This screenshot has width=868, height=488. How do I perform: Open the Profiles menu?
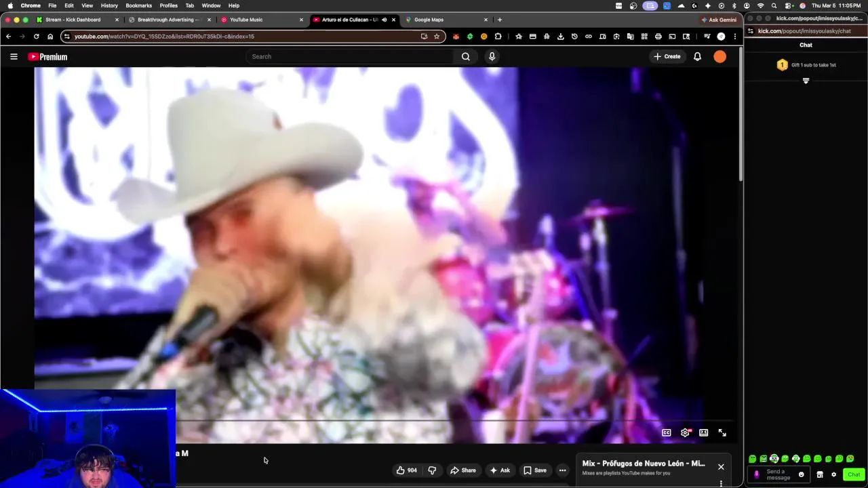coord(169,5)
